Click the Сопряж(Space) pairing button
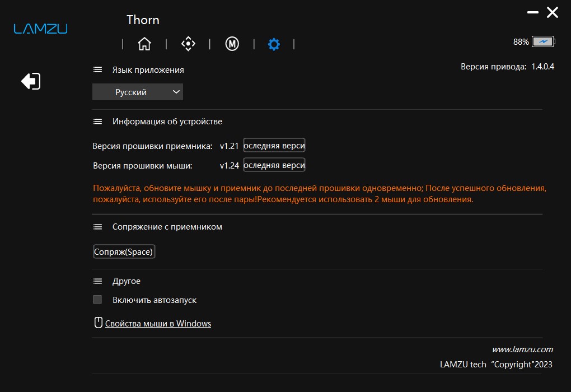This screenshot has width=571, height=392. click(x=124, y=251)
